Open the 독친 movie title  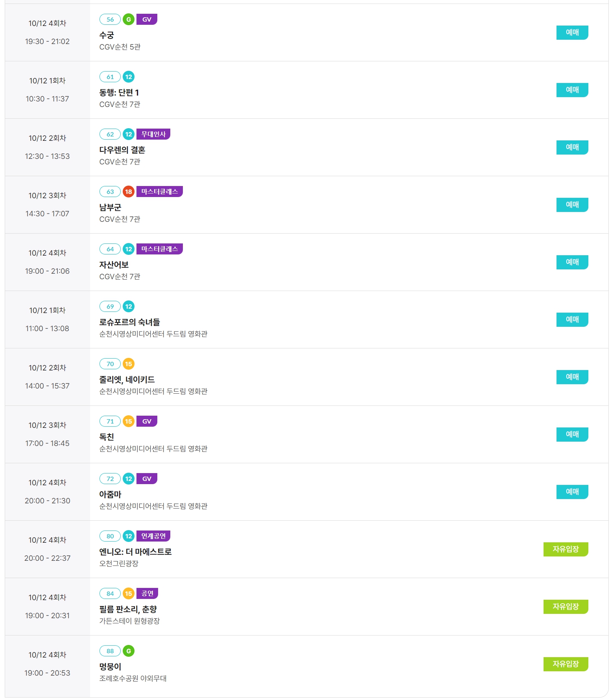(107, 437)
